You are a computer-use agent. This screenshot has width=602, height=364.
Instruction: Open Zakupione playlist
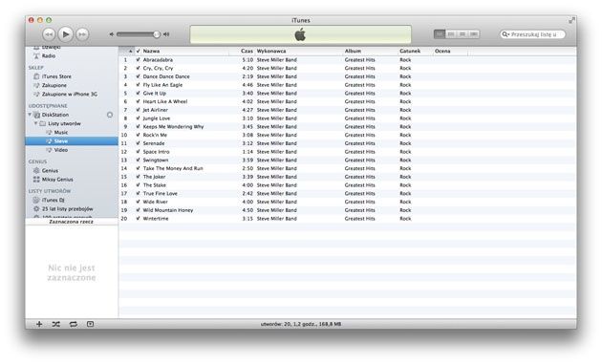click(54, 85)
